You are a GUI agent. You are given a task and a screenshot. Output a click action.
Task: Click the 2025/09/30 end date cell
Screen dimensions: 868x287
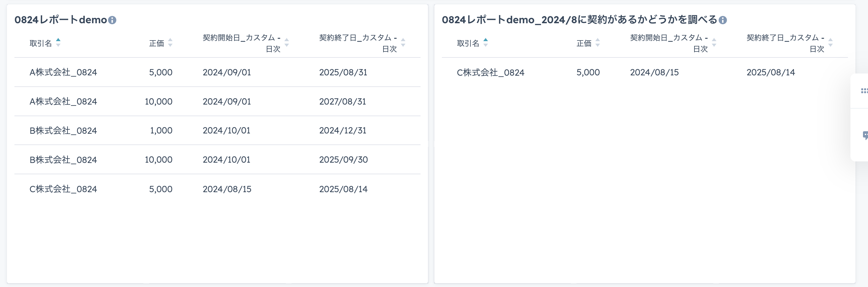tap(343, 160)
